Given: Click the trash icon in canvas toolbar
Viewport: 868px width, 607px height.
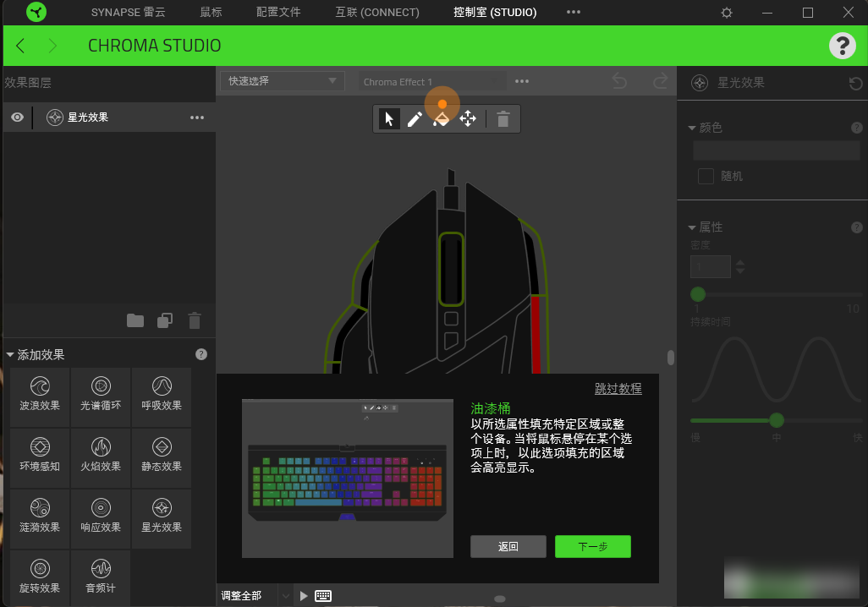Looking at the screenshot, I should (503, 119).
